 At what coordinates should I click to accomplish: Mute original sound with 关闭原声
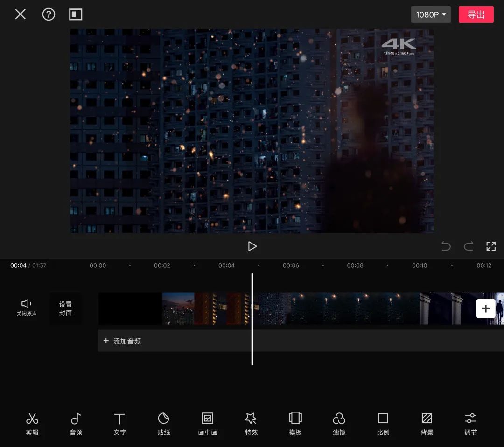[x=27, y=308]
